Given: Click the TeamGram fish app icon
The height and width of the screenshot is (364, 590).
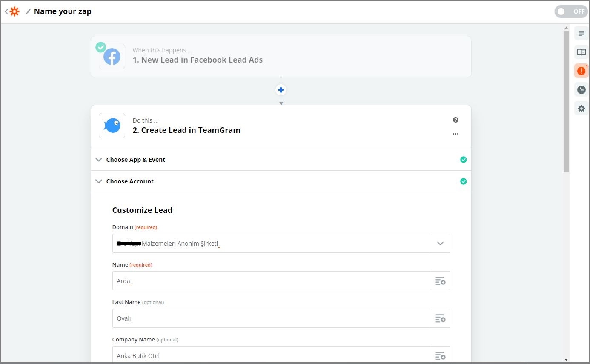Looking at the screenshot, I should point(112,126).
